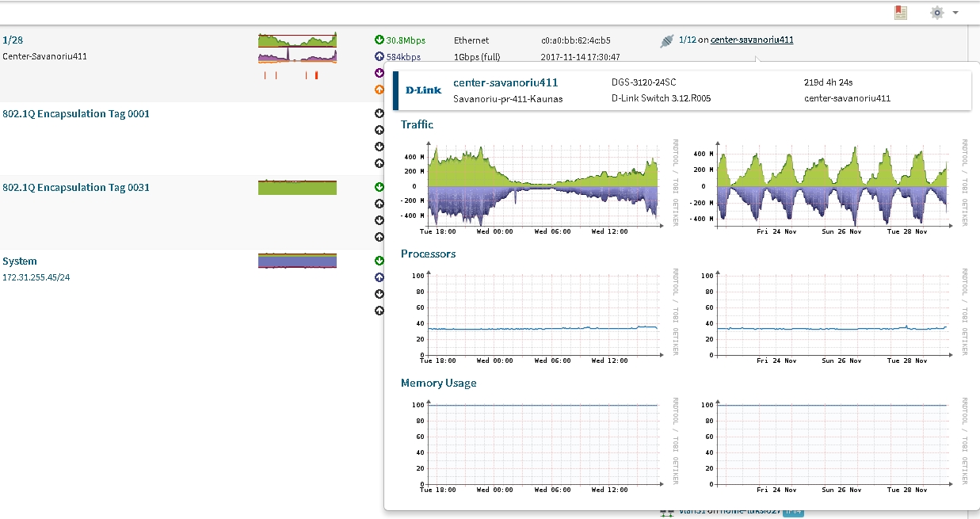Open the 802.1Q Encapsulation Tag 0031 link

[76, 187]
